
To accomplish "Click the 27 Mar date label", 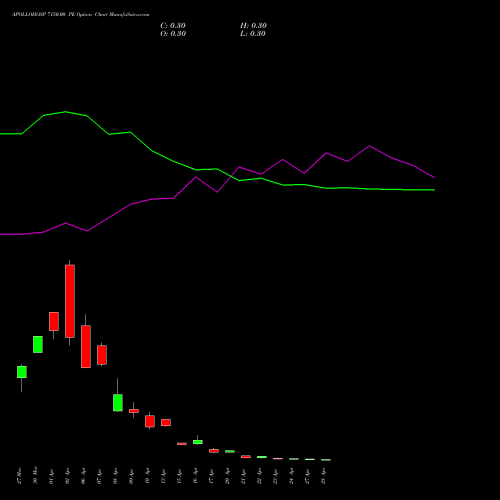I will (x=19, y=476).
